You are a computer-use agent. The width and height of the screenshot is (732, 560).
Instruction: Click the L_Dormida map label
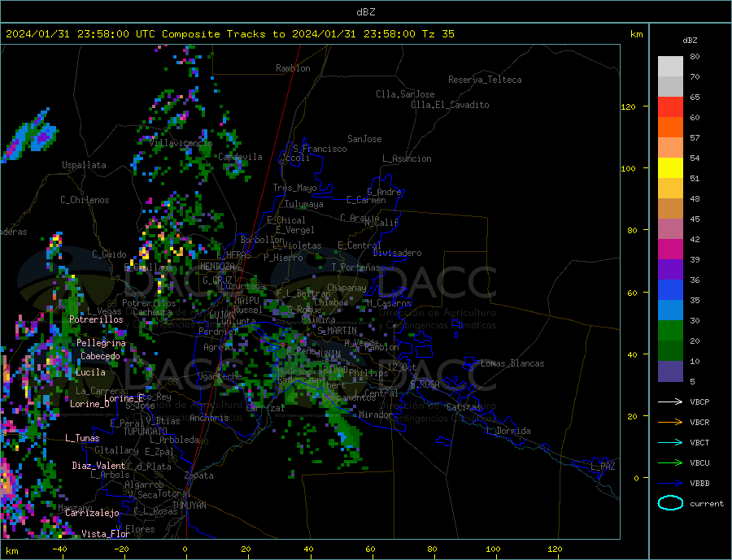coord(510,431)
